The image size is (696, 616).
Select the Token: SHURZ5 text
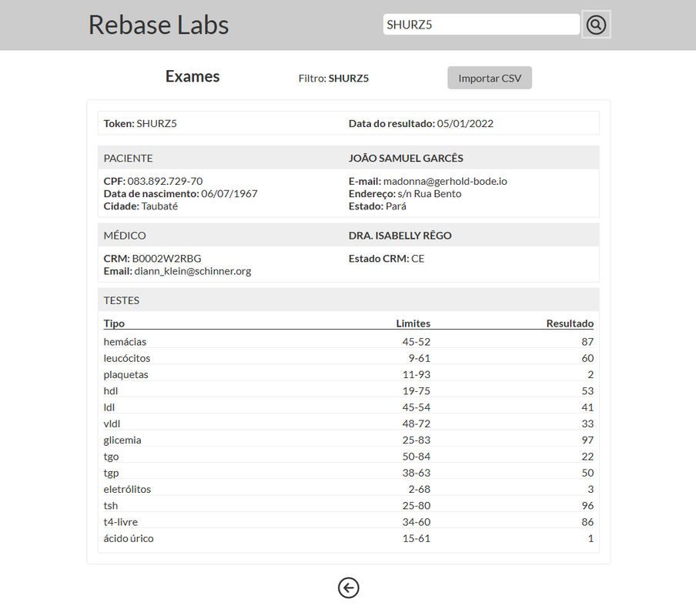pos(140,123)
